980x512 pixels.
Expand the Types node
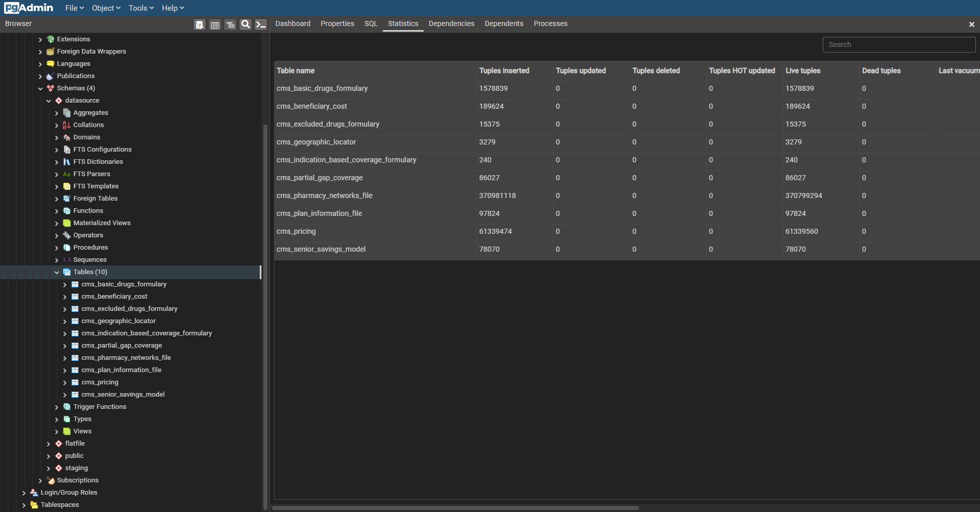pyautogui.click(x=57, y=419)
